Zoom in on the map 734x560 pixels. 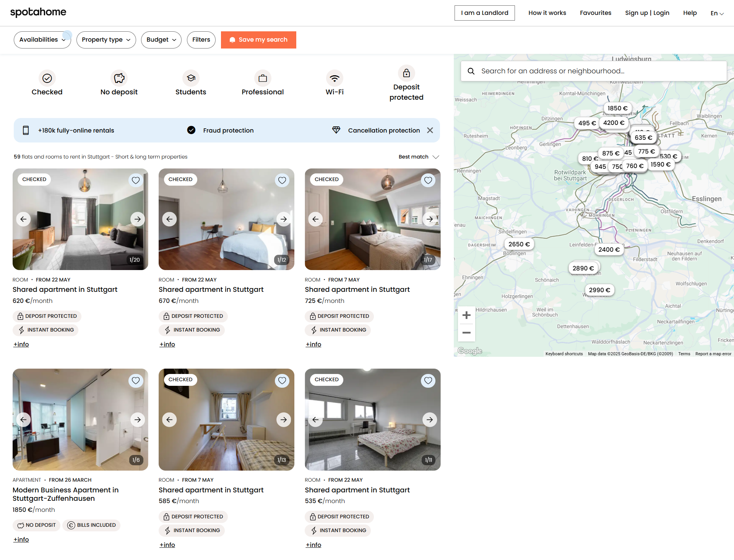[x=466, y=315]
